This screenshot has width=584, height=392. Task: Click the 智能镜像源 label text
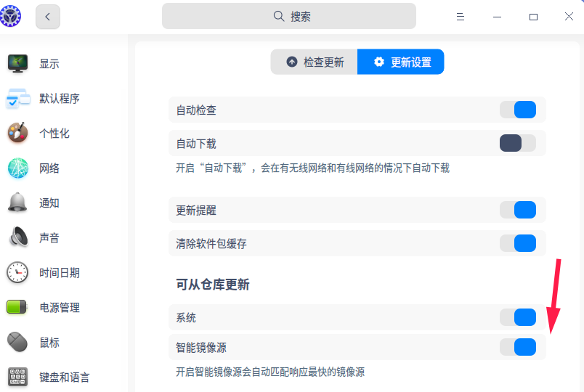click(x=201, y=348)
